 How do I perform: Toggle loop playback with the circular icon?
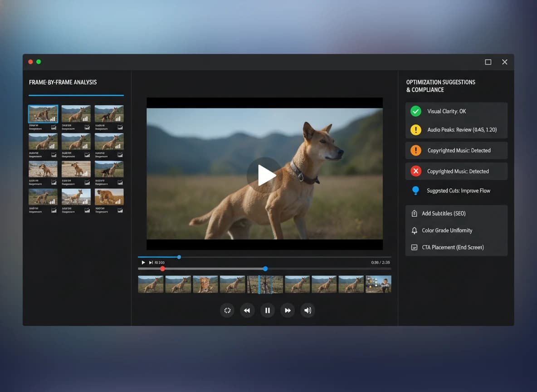click(227, 310)
